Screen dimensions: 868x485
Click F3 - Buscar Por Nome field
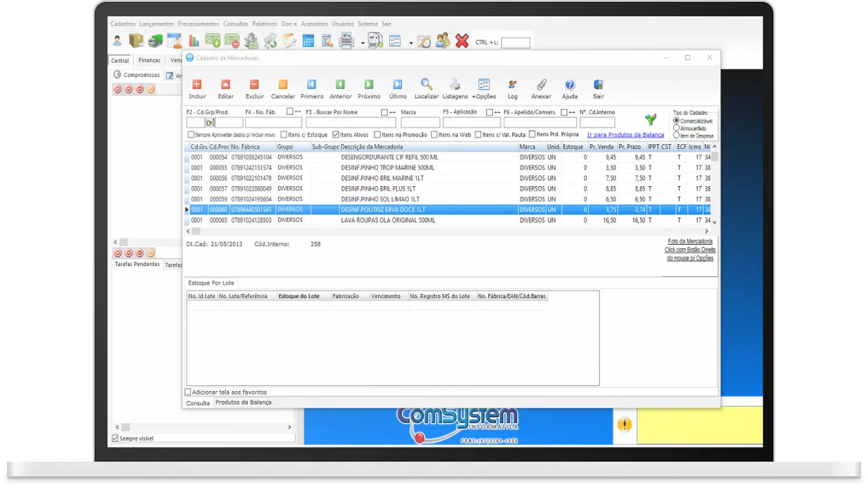pyautogui.click(x=351, y=123)
